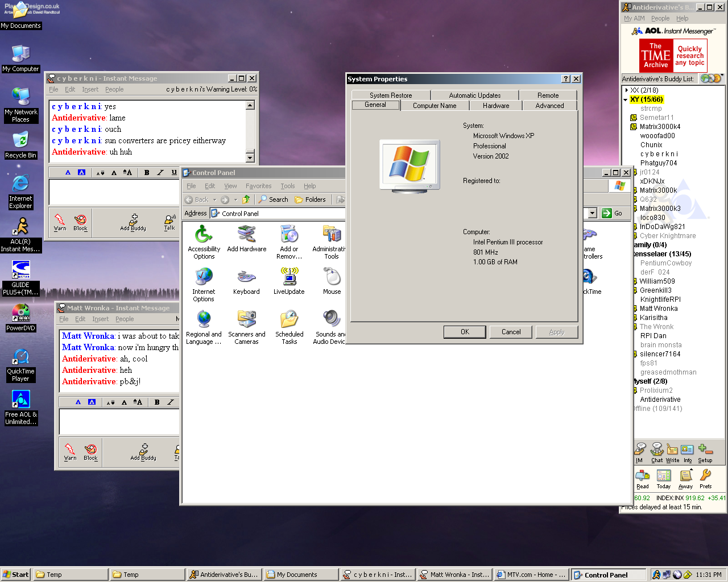Screen dimensions: 728x582
Task: Click Read mail icon in Buddy List
Action: [643, 479]
